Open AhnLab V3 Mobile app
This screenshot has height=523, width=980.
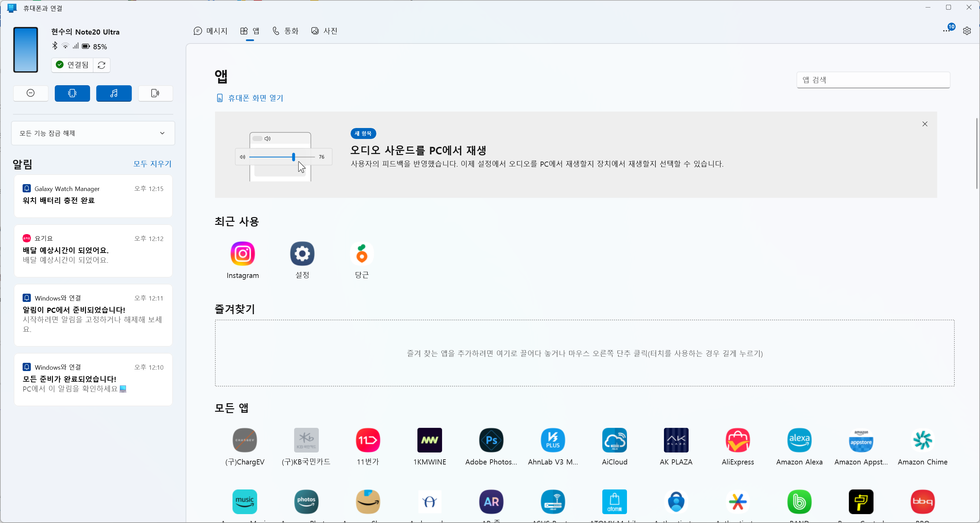pos(553,440)
